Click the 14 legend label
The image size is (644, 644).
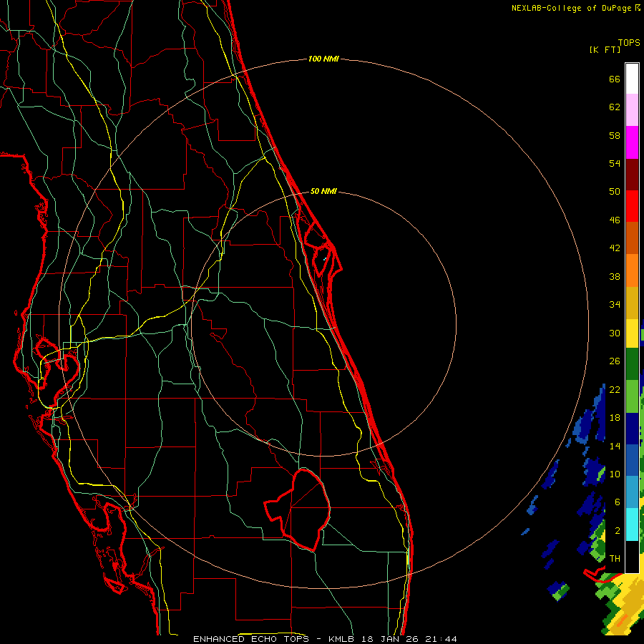(615, 446)
